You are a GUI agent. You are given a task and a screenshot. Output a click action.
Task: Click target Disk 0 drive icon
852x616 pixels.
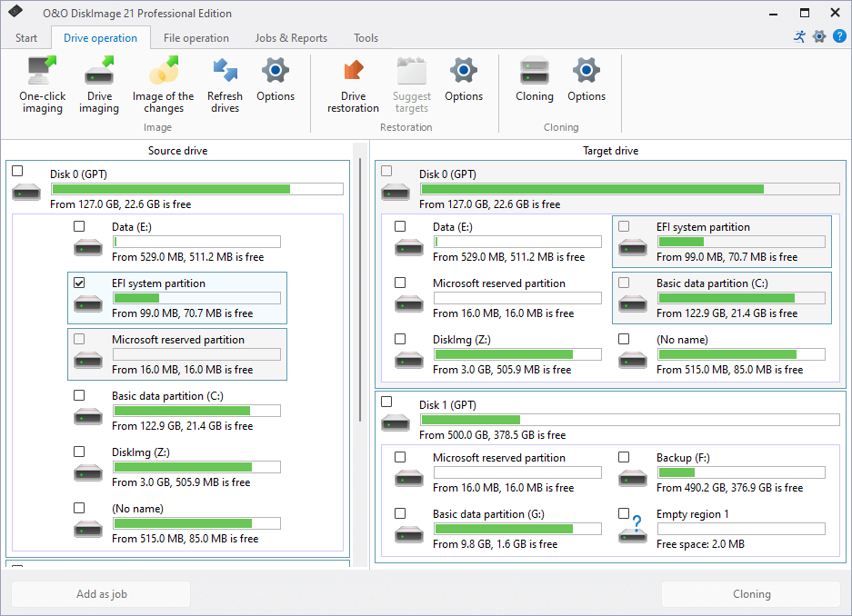(396, 192)
